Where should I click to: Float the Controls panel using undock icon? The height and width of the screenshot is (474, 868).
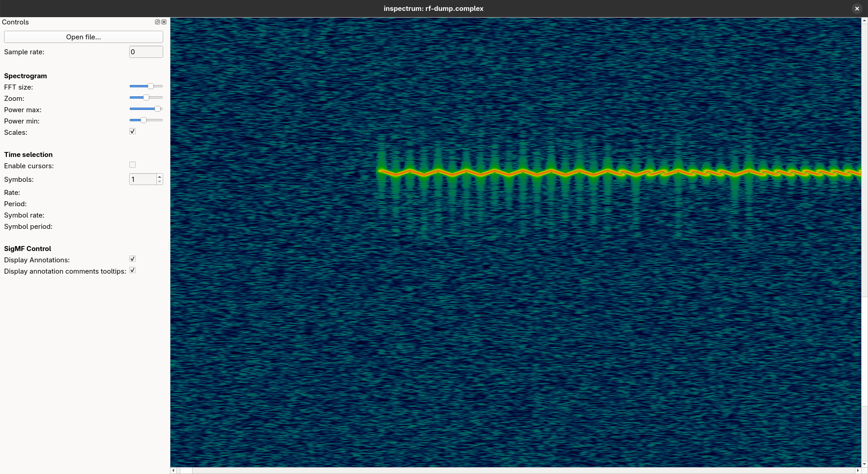157,22
